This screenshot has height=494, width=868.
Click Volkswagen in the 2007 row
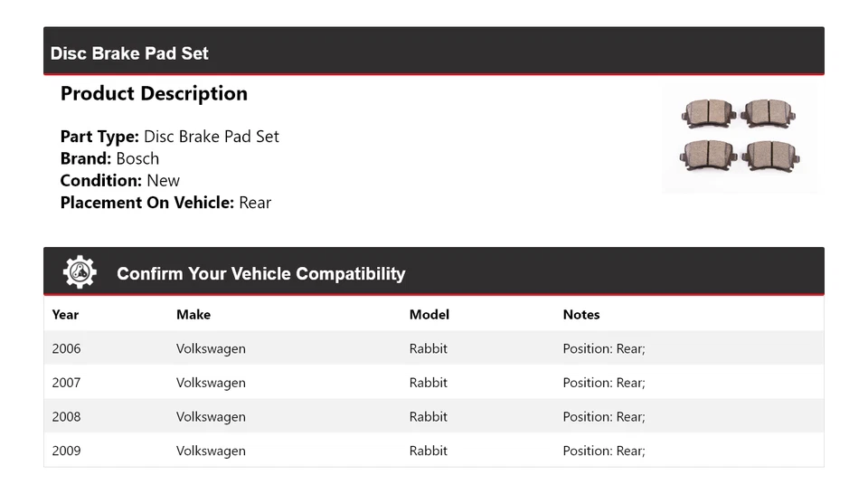pos(211,383)
